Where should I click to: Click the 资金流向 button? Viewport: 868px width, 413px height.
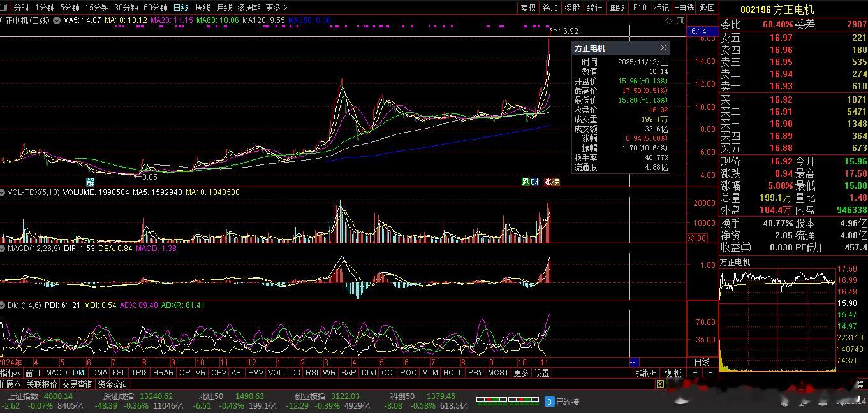(113, 384)
